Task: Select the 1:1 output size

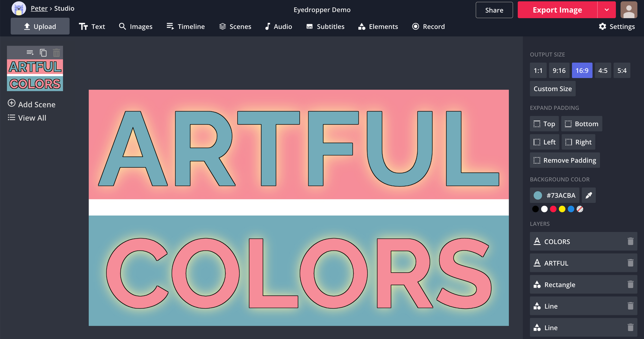Action: click(x=538, y=71)
